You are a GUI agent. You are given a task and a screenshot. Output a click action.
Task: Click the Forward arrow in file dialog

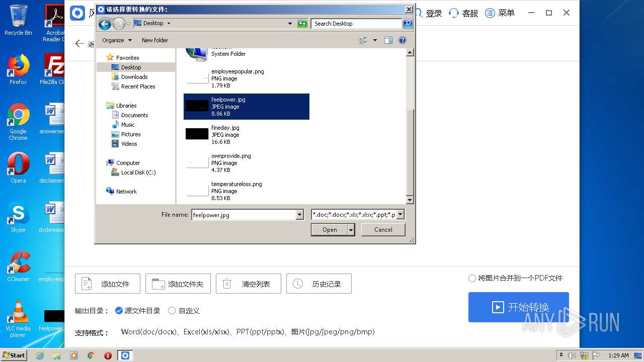tap(119, 24)
